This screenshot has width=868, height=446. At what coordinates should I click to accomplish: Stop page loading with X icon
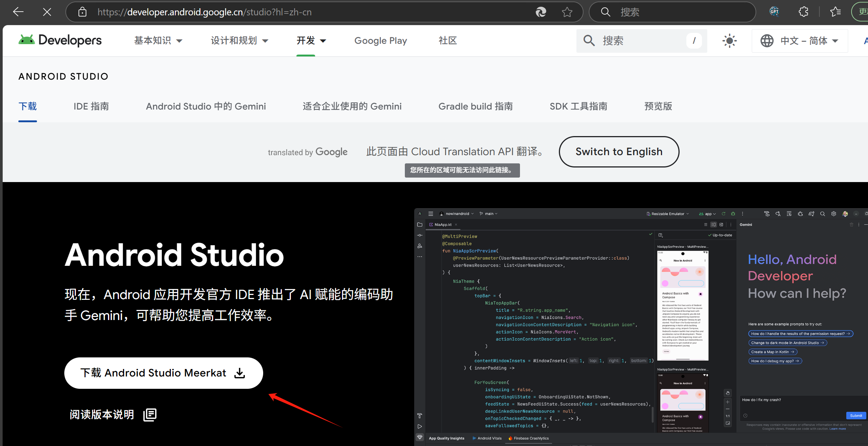[47, 12]
